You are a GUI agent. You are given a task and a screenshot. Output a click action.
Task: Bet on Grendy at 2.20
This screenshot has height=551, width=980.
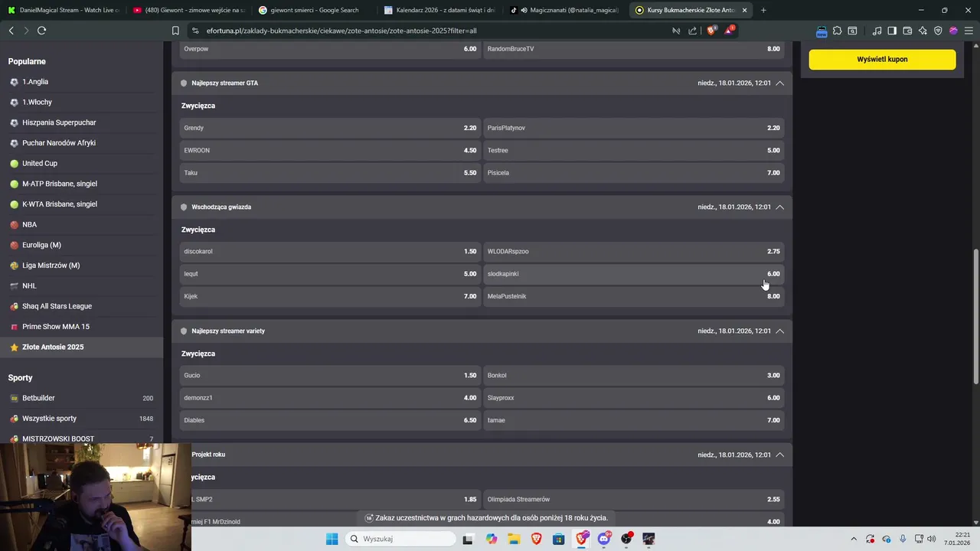[x=330, y=128]
